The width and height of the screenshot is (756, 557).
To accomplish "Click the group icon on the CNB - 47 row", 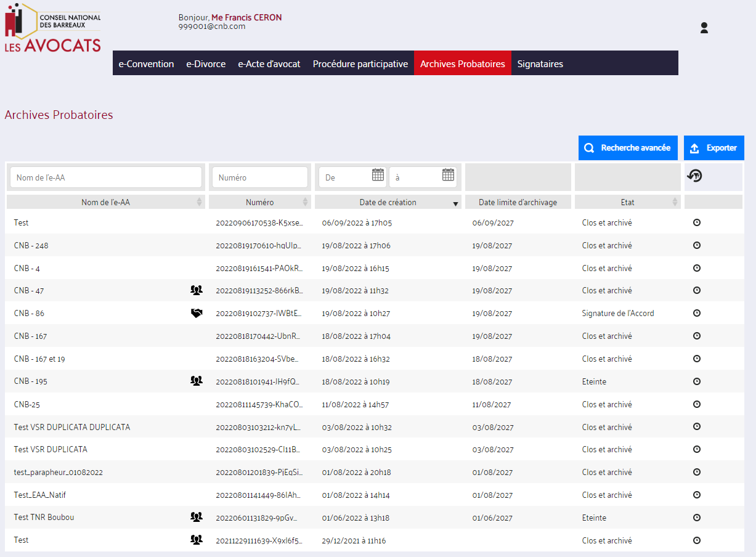I will tap(197, 290).
